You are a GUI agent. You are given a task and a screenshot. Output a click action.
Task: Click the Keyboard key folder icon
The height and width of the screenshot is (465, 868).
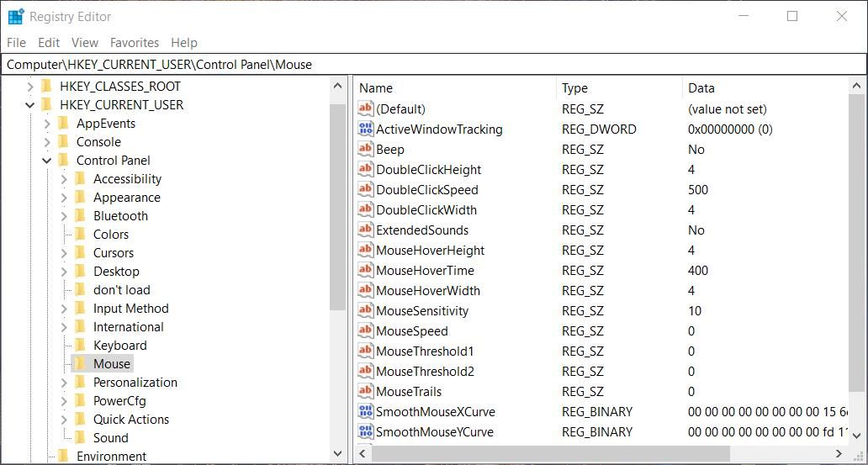click(80, 346)
